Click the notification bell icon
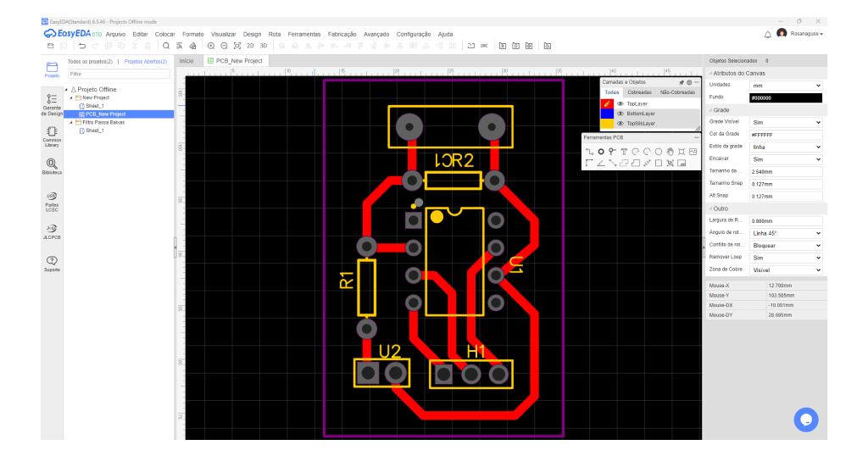 768,34
